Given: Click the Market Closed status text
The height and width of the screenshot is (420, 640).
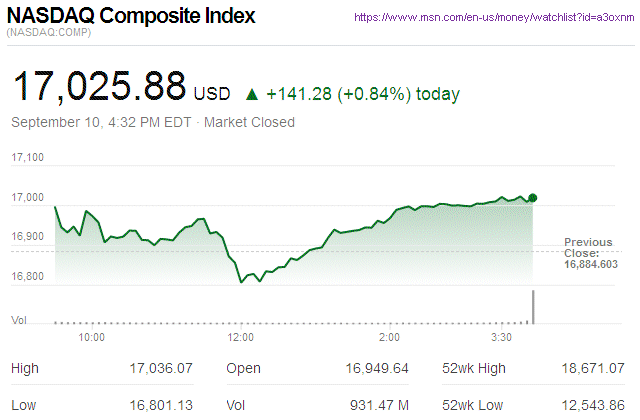Looking at the screenshot, I should tap(249, 122).
